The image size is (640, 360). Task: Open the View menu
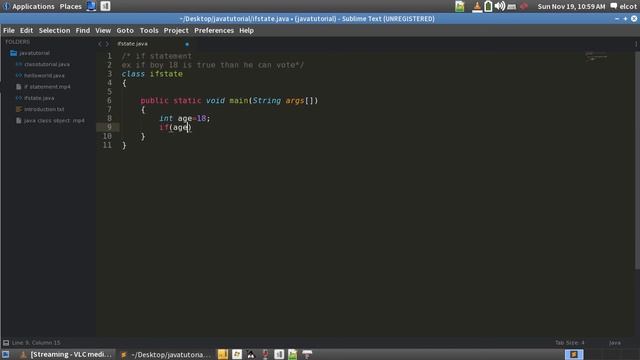103,31
